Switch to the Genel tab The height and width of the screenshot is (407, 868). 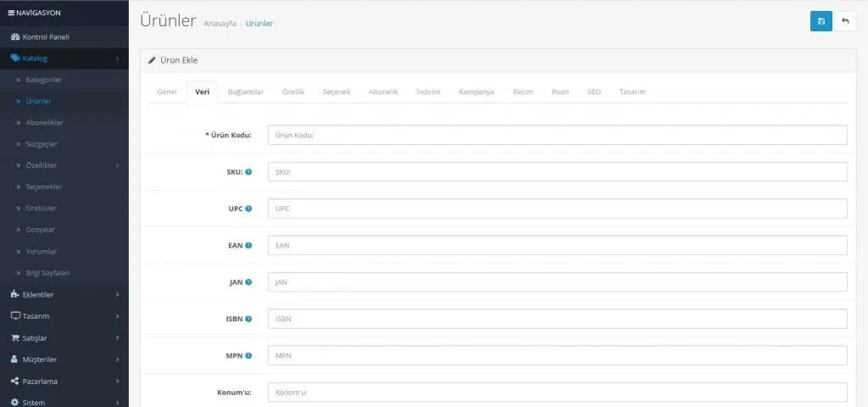(x=167, y=92)
